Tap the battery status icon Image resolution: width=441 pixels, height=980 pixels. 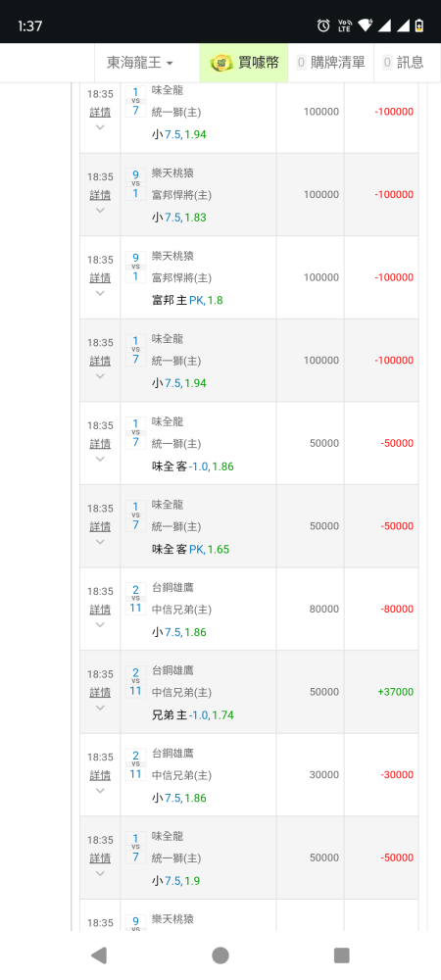coord(418,25)
